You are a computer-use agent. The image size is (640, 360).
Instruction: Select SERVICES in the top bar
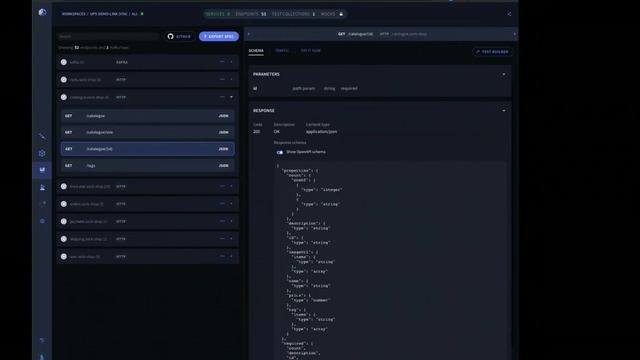[x=218, y=14]
